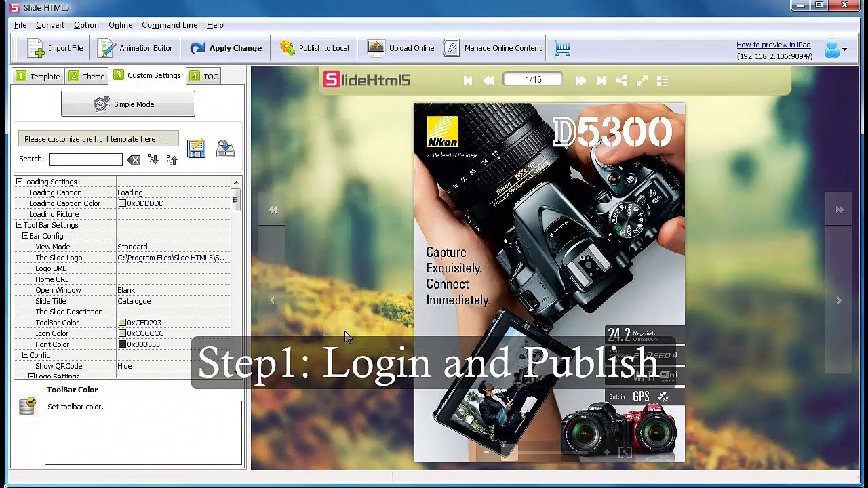Click the Icon Color swatch 0xCCCCCC
Screen dimensions: 868x488
click(122, 333)
